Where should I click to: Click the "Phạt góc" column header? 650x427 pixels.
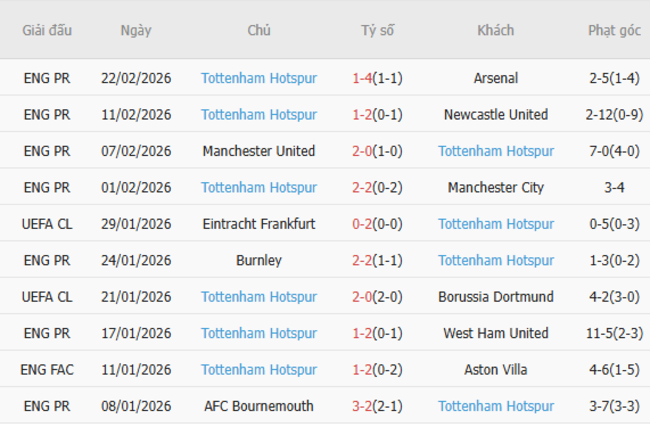click(x=614, y=30)
